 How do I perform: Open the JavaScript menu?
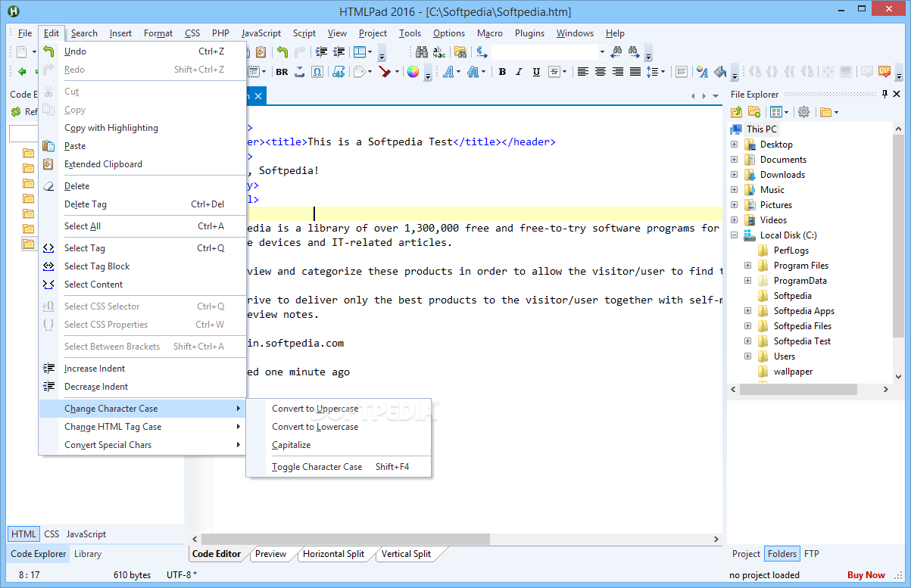tap(261, 33)
